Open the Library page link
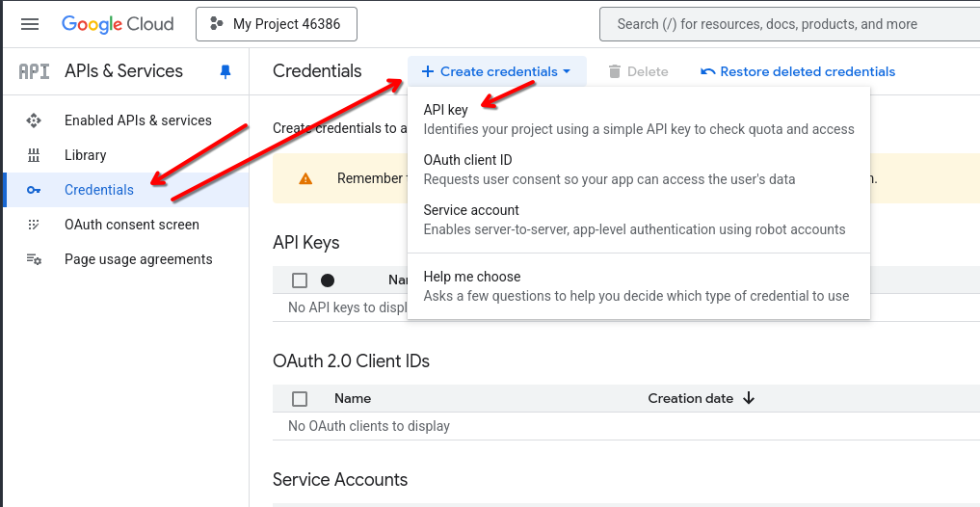The width and height of the screenshot is (980, 507). pyautogui.click(x=86, y=155)
